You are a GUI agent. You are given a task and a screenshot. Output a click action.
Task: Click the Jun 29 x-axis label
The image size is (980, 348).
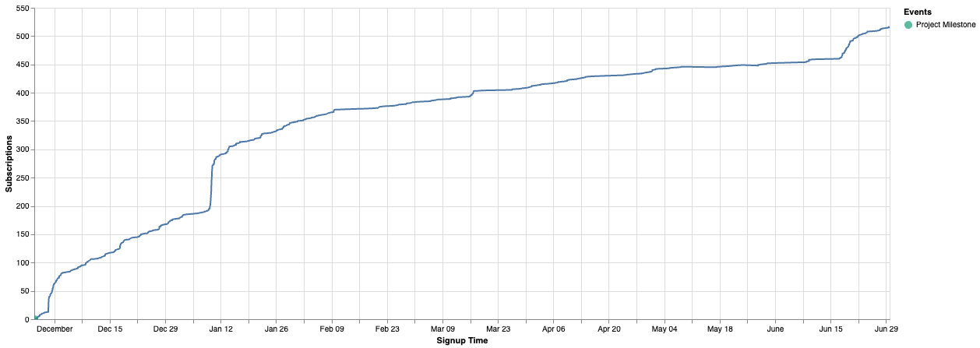pyautogui.click(x=886, y=329)
